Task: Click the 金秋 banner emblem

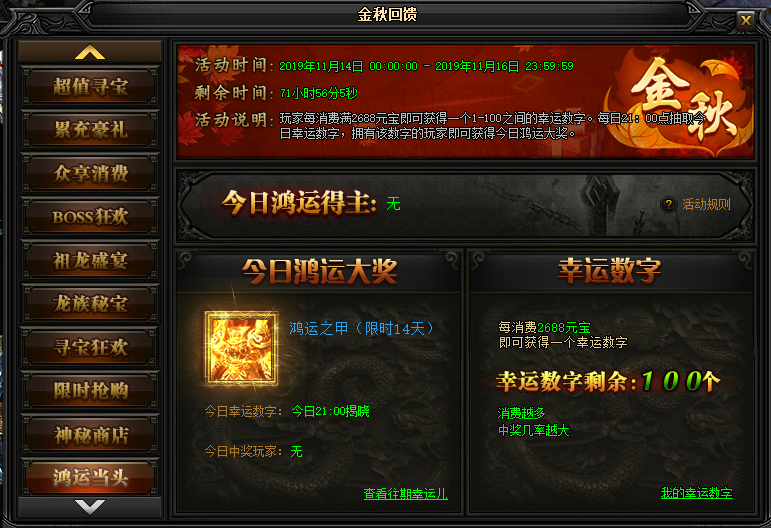Action: click(681, 102)
